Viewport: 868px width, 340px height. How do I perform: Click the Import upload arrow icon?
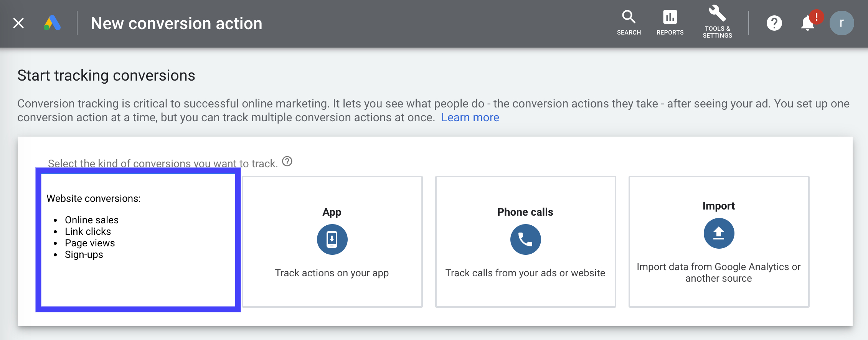click(719, 233)
